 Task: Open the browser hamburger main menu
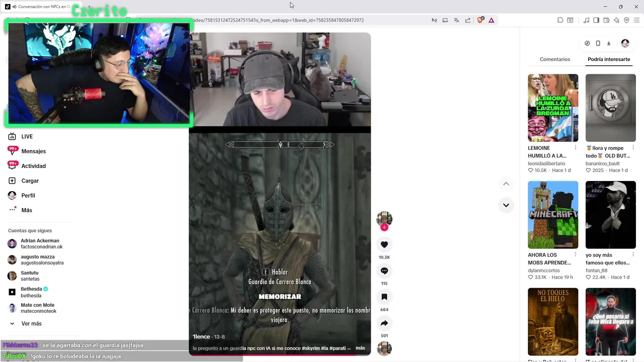[636, 20]
